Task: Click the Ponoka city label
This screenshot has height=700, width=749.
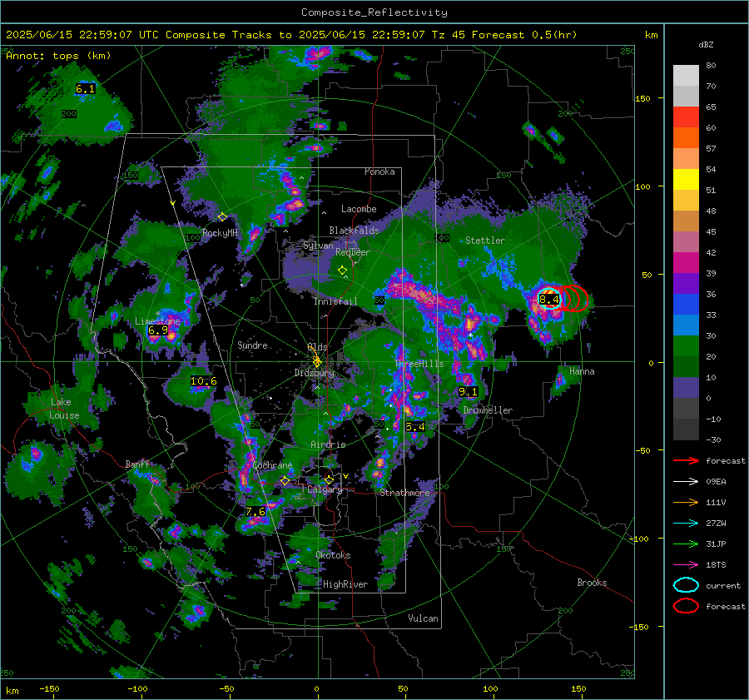Action: [379, 171]
